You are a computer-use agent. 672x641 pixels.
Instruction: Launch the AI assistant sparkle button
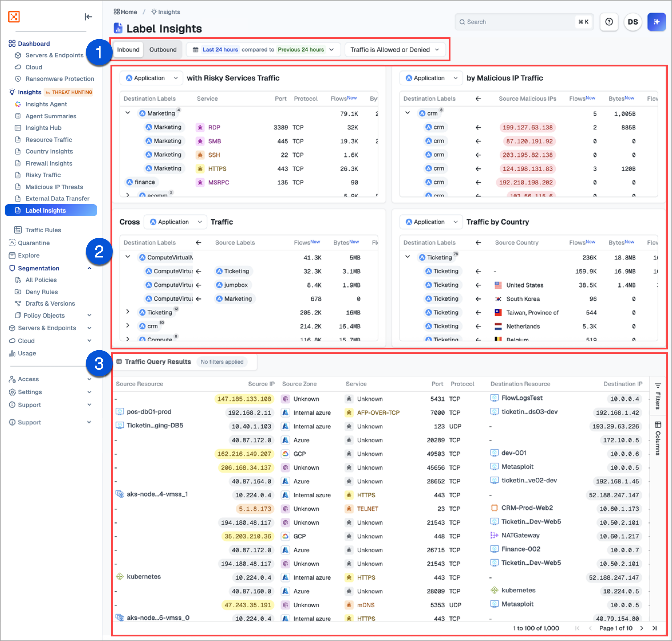[656, 21]
